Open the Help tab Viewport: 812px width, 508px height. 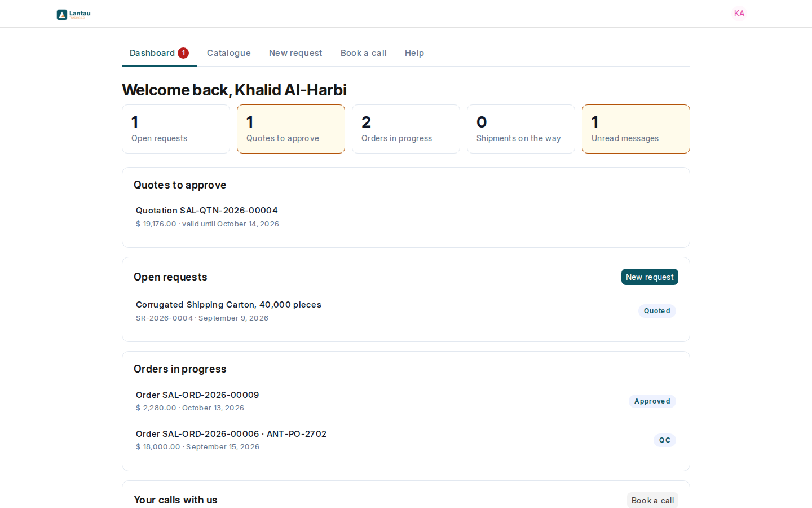point(414,53)
